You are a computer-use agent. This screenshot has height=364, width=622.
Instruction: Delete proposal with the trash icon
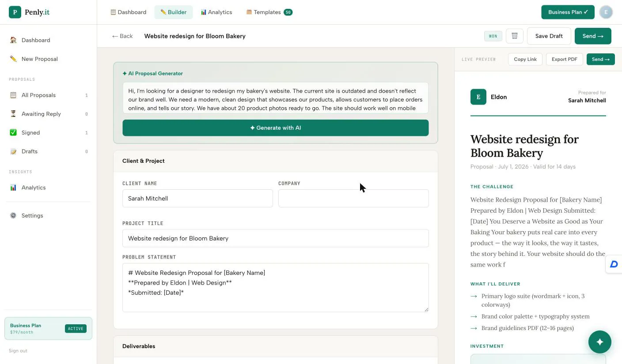(515, 36)
